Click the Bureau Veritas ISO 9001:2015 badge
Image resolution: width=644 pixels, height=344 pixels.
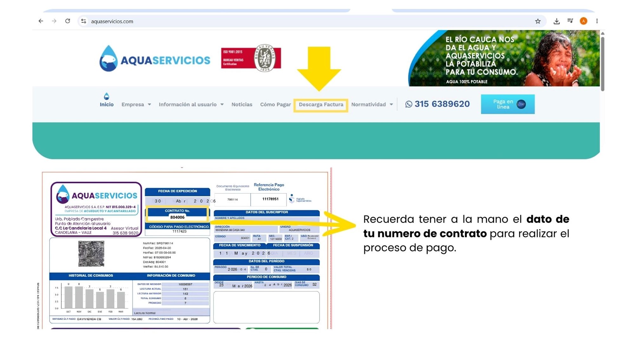click(251, 58)
